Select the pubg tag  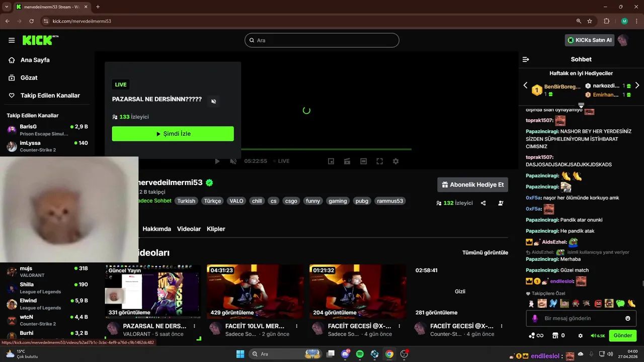[x=362, y=201]
